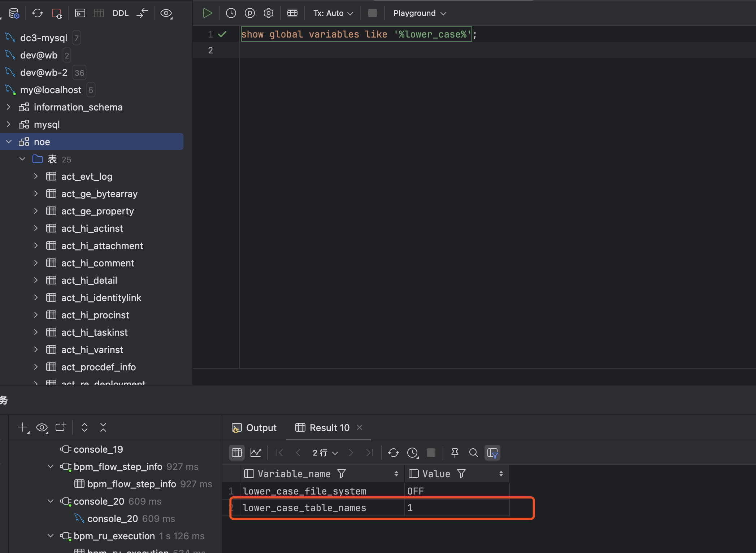Viewport: 756px width, 553px height.
Task: Collapse the console_20 session node
Action: pos(51,501)
